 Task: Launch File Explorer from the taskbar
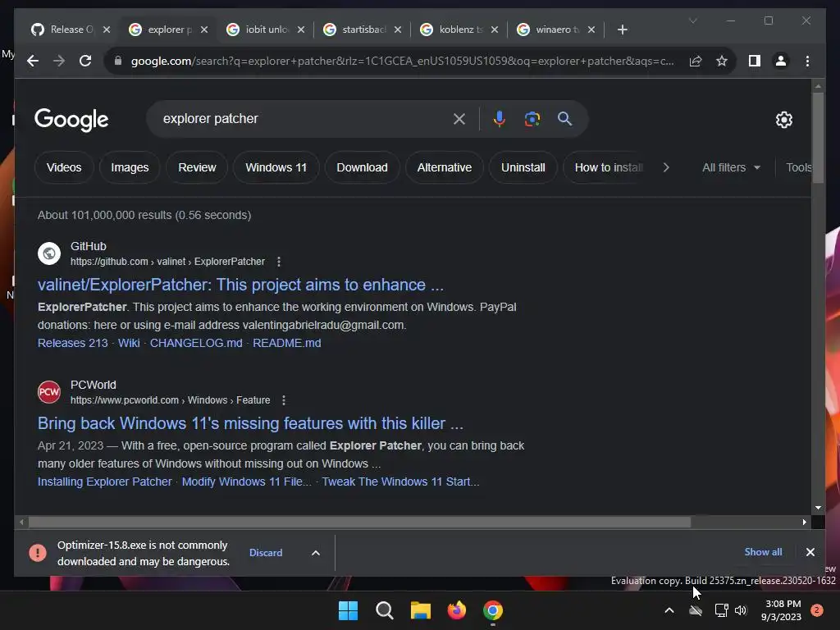point(421,610)
